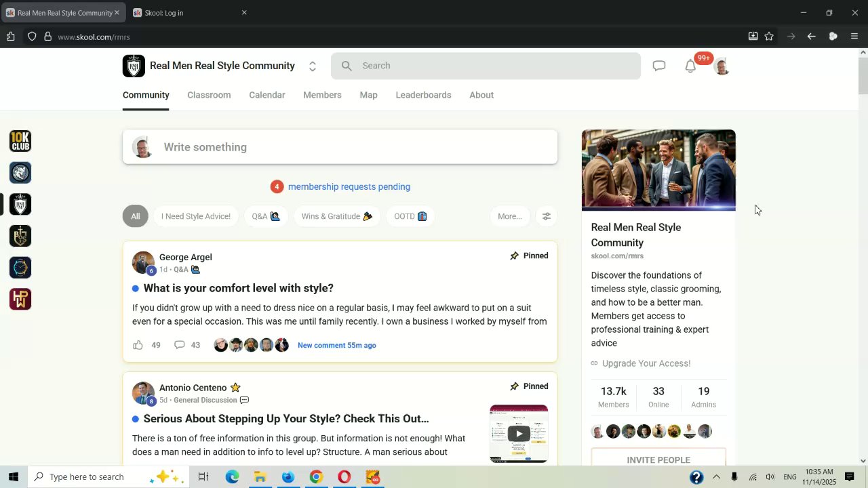The image size is (868, 488).
Task: Filter posts by Wins & Gratitude
Action: pyautogui.click(x=337, y=216)
